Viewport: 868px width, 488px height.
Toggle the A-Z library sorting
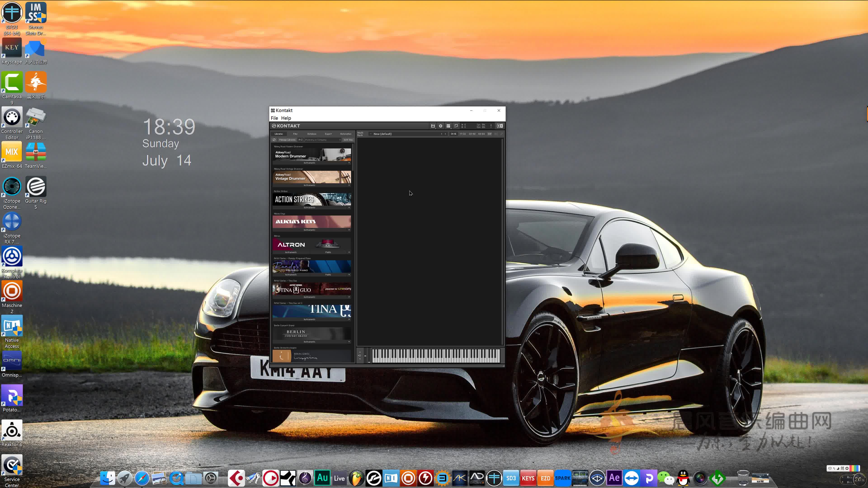pyautogui.click(x=301, y=140)
